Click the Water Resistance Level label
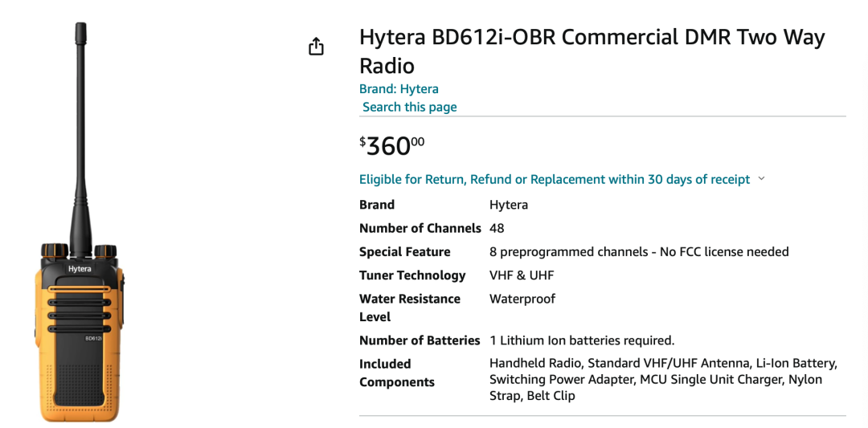 410,308
